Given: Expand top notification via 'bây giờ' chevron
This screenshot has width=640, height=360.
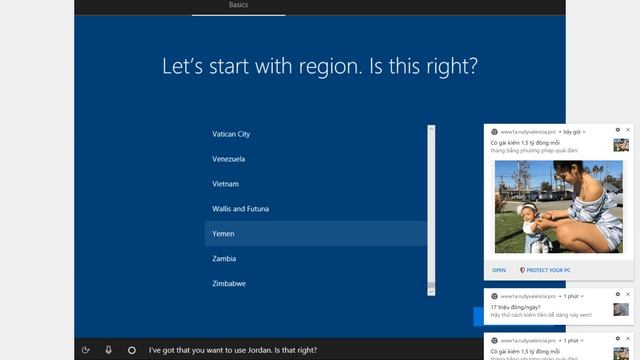Looking at the screenshot, I should [584, 132].
